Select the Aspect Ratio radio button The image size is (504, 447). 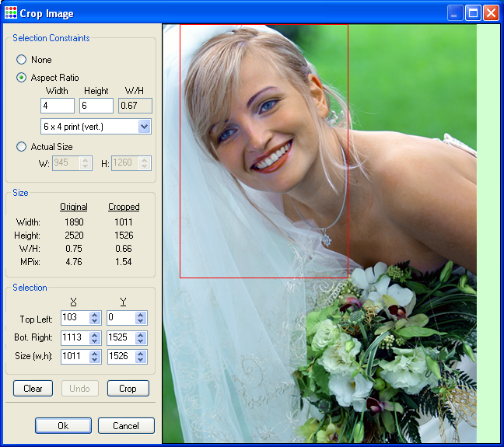click(x=22, y=78)
